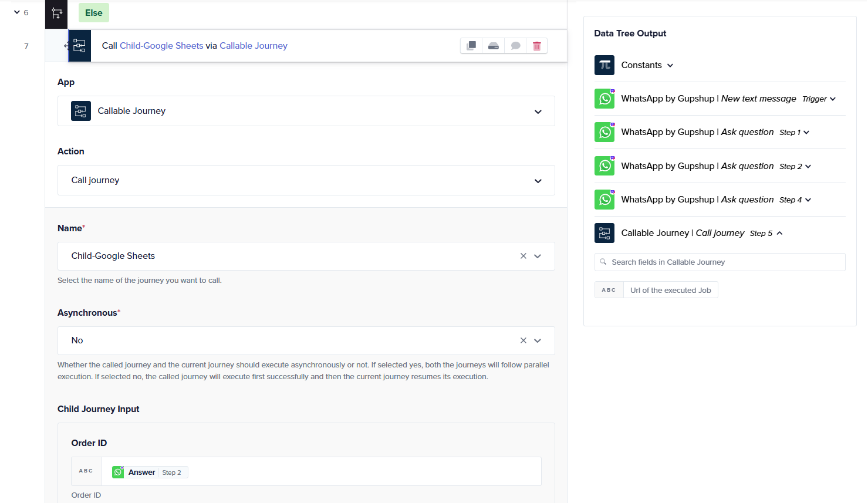Click the Asynchronous field label

(89, 313)
